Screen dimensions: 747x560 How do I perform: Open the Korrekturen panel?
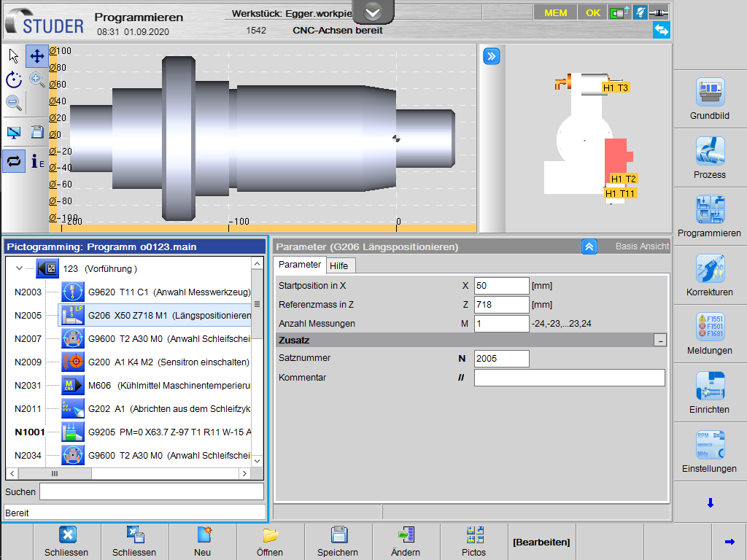tap(709, 269)
